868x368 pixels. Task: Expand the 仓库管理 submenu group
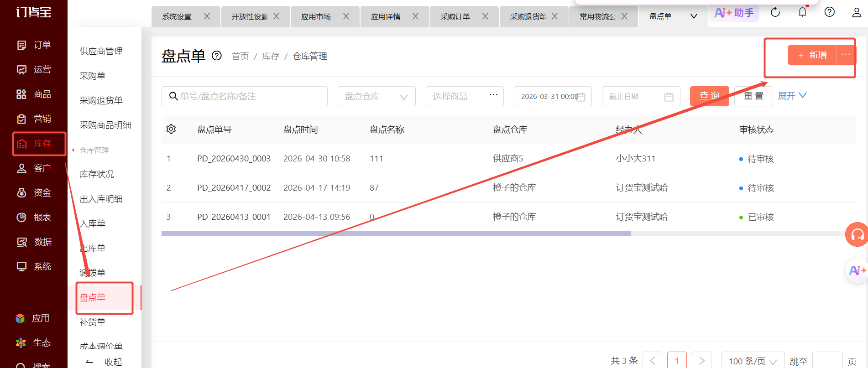click(94, 150)
